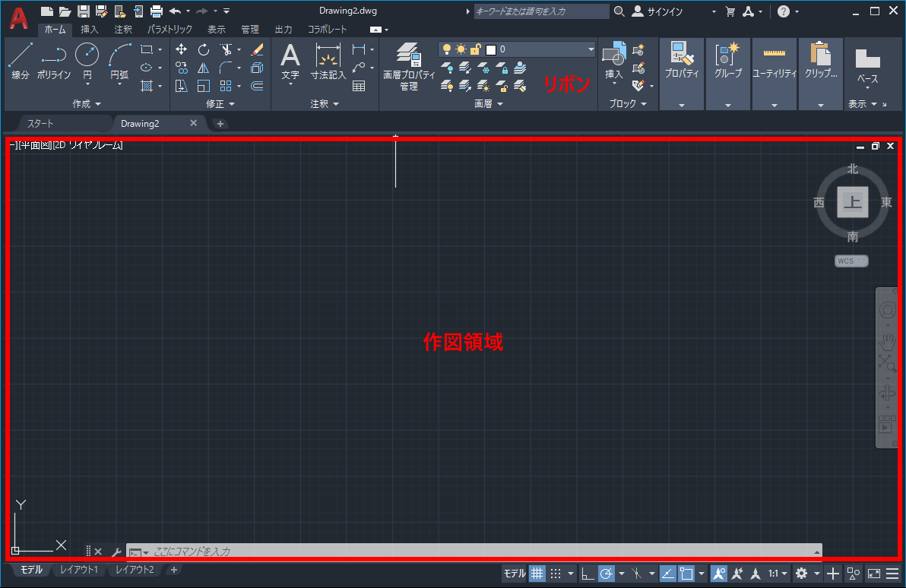Expand the 作成 panel
The height and width of the screenshot is (588, 906).
[x=87, y=104]
